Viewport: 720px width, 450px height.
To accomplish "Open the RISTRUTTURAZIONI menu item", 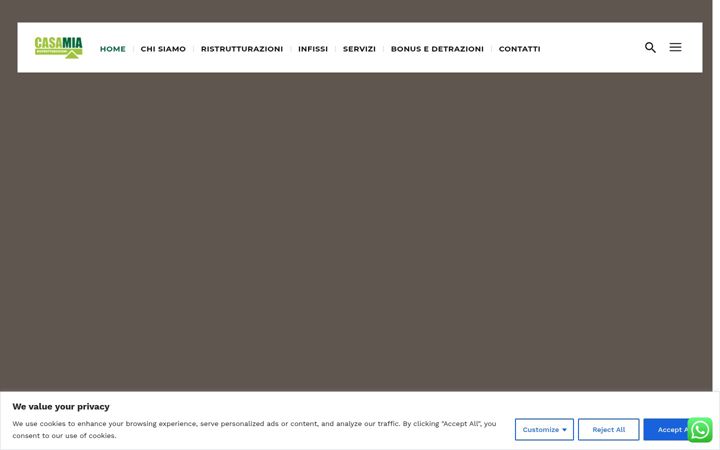I will tap(242, 49).
